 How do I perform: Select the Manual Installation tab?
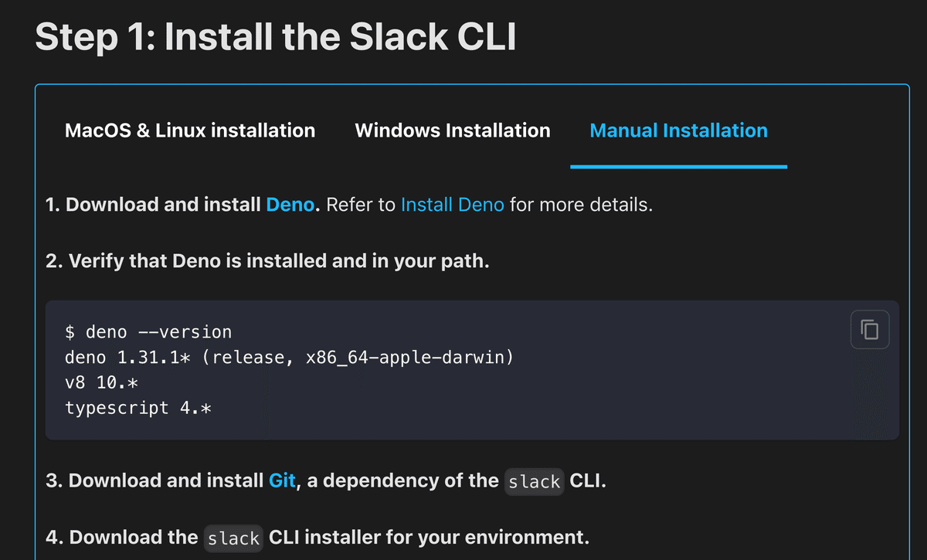(x=678, y=130)
